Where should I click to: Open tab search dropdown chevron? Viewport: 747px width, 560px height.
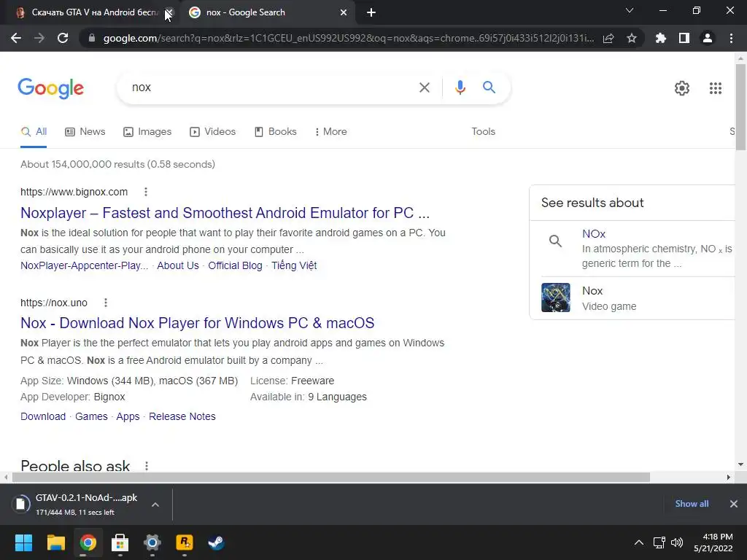(630, 10)
